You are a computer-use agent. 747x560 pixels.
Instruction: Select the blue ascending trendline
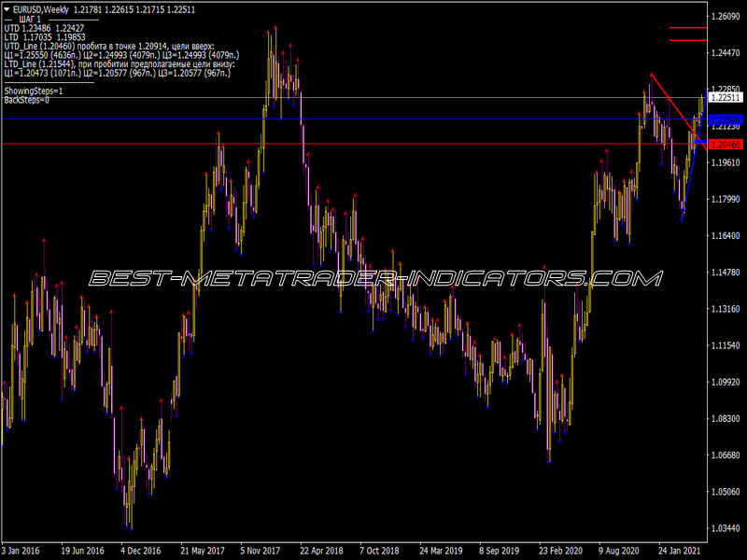[693, 157]
